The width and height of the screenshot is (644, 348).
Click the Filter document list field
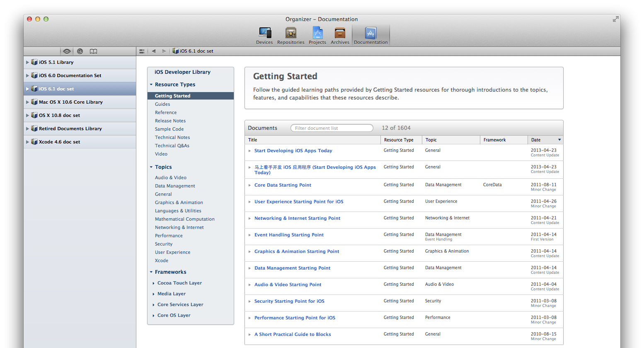332,128
